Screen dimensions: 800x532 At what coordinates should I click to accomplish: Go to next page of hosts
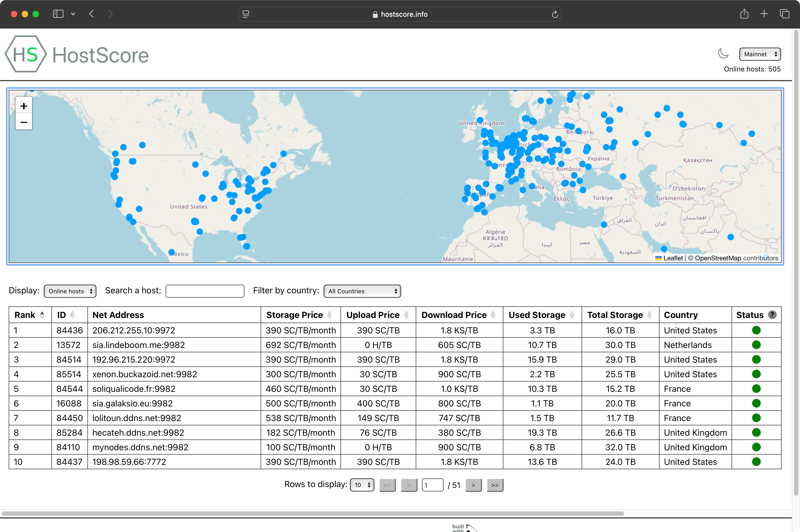coord(473,485)
